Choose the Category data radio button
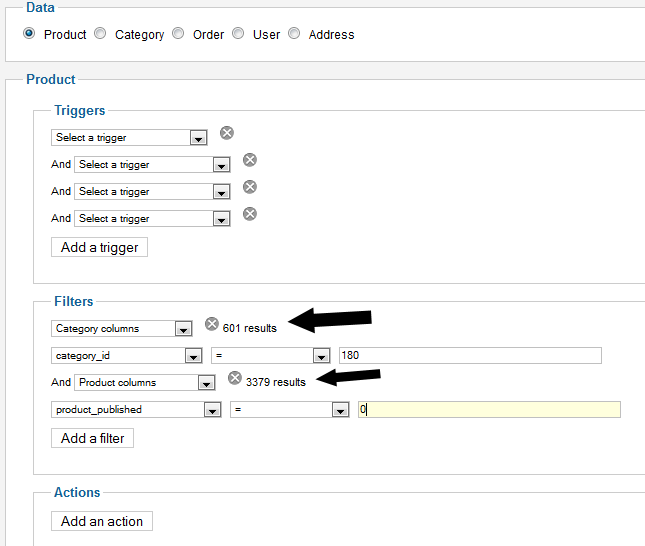The width and height of the screenshot is (645, 546). 100,33
